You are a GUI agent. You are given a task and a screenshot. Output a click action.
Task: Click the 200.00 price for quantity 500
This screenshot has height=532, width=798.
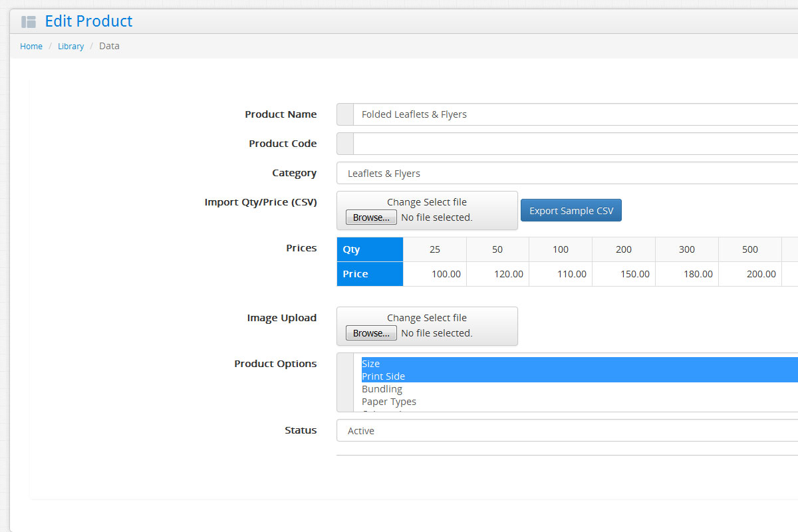point(750,274)
